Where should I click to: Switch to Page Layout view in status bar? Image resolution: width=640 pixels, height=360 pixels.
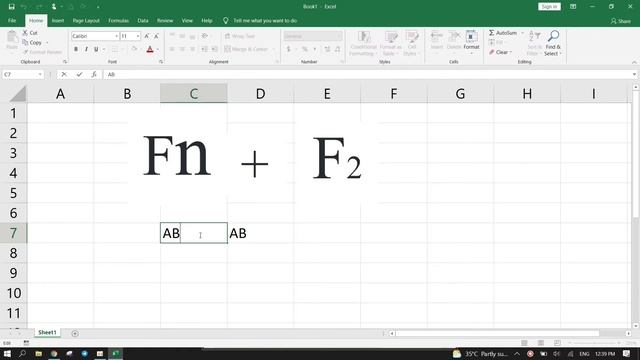click(x=541, y=343)
